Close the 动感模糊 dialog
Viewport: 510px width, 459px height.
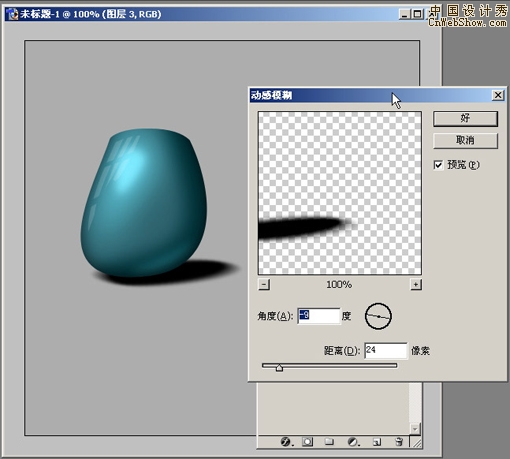pyautogui.click(x=498, y=95)
